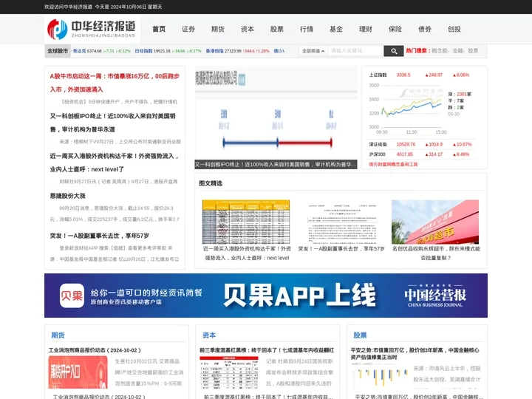This screenshot has width=532, height=399.
Task: Click the slideshow caption 又一科创板IPO终止
Action: click(276, 165)
